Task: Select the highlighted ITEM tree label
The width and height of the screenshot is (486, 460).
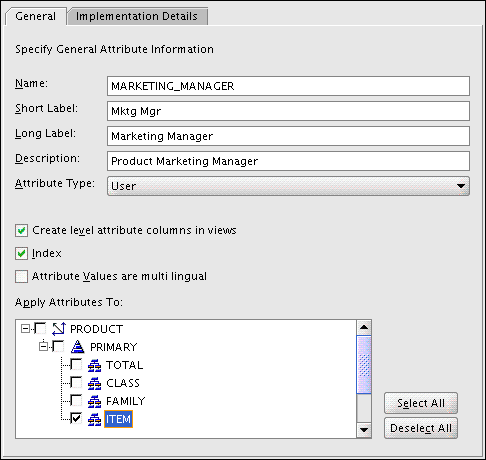Action: tap(118, 419)
